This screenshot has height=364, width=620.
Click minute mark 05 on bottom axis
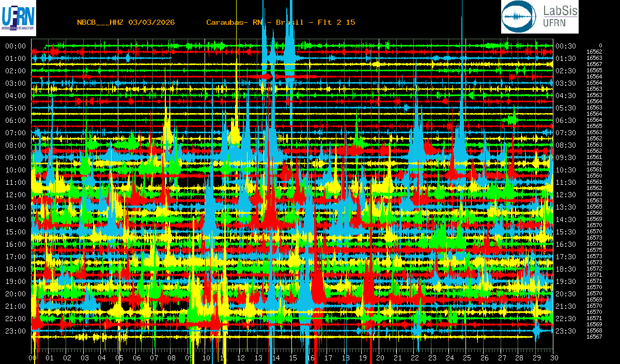(119, 358)
